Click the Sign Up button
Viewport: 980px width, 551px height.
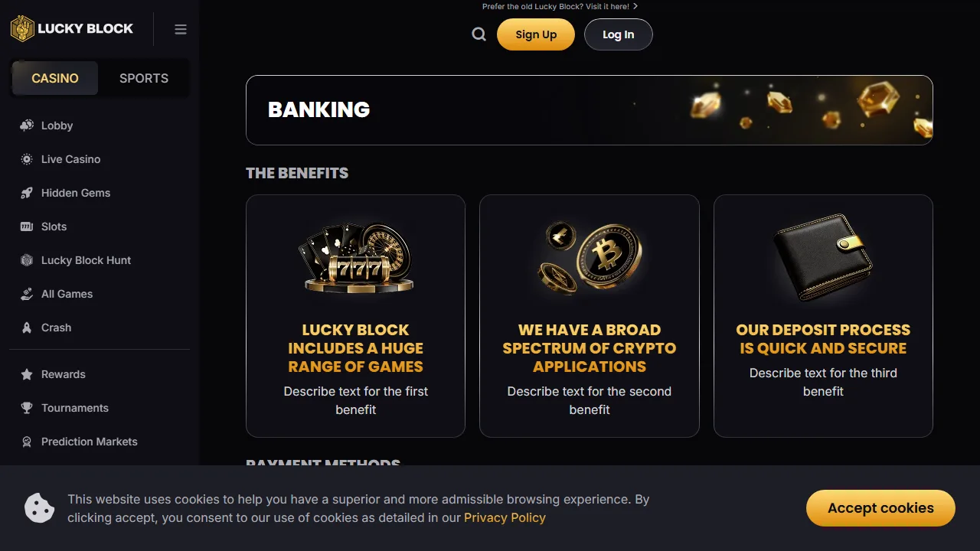tap(536, 34)
